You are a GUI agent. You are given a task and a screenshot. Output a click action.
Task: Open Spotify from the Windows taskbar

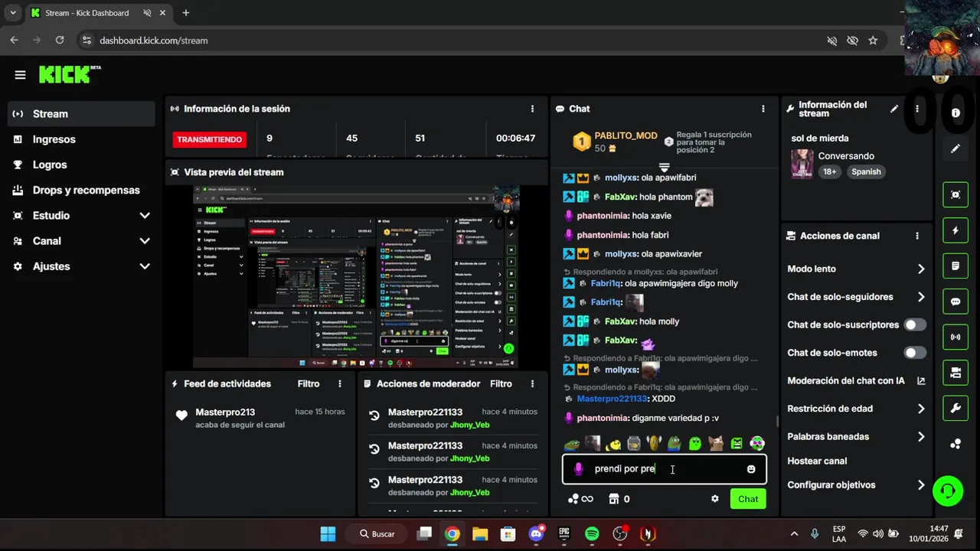(x=592, y=534)
